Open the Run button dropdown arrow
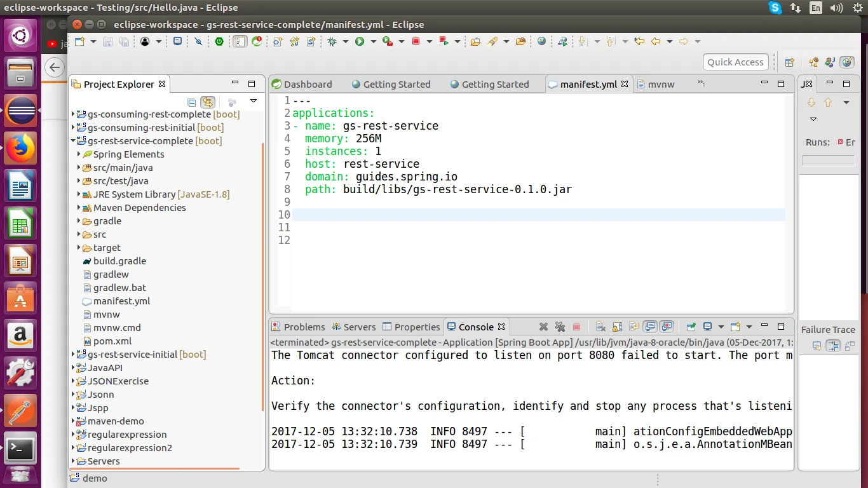868x488 pixels. click(x=374, y=41)
